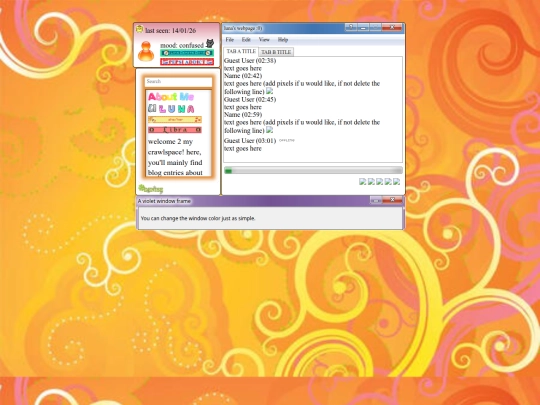Click the 'welcome 2 my crawlspace!' blurb
Image resolution: width=540 pixels, height=405 pixels.
175,157
